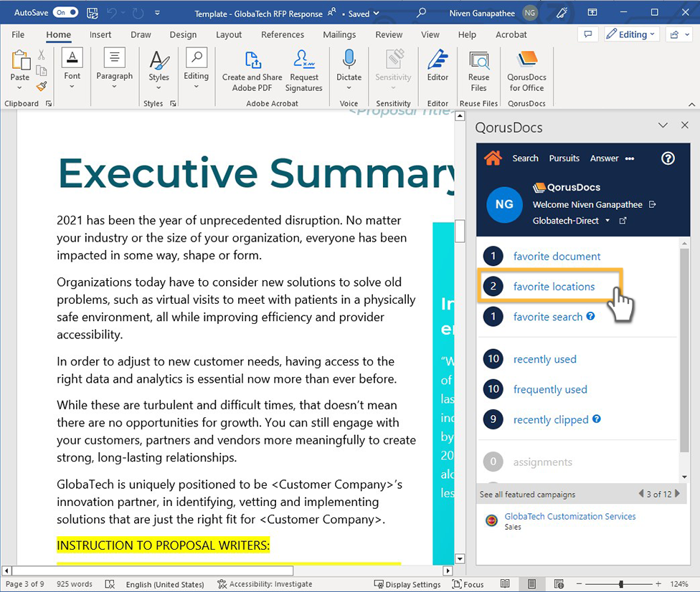Click the Search magnifier in title bar

tap(421, 13)
